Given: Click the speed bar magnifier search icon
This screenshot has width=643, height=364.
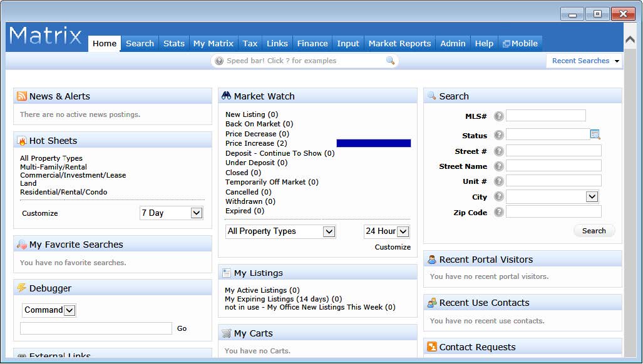Looking at the screenshot, I should click(391, 61).
